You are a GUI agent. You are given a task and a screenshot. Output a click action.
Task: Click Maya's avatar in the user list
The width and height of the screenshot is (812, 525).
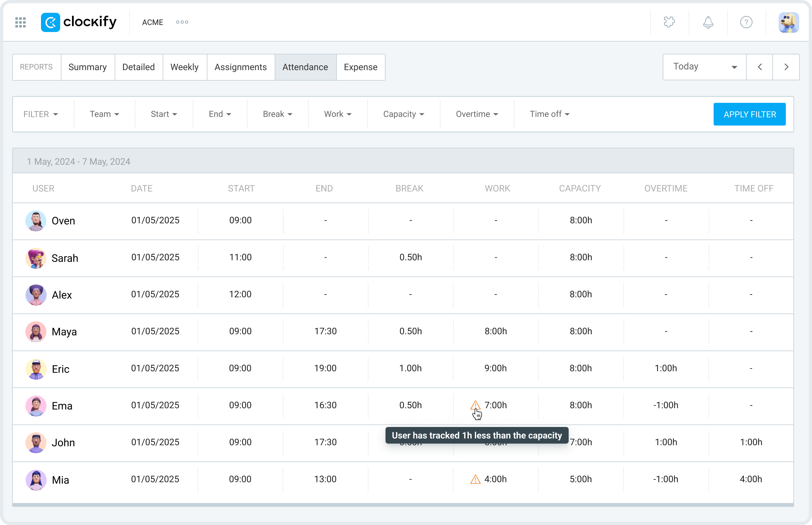pos(36,332)
